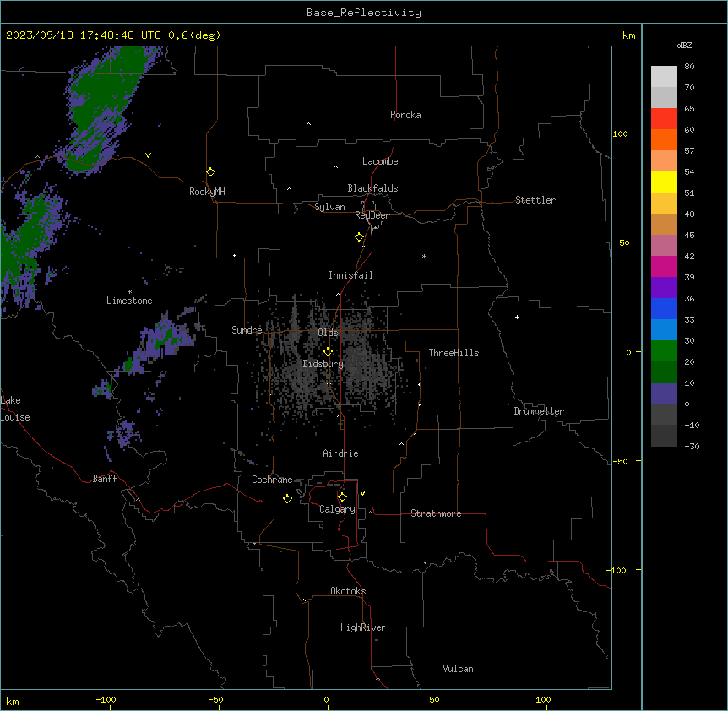Click the yellow V marker northwest of RockyMH
Viewport: 728px width, 711px height.
[148, 155]
